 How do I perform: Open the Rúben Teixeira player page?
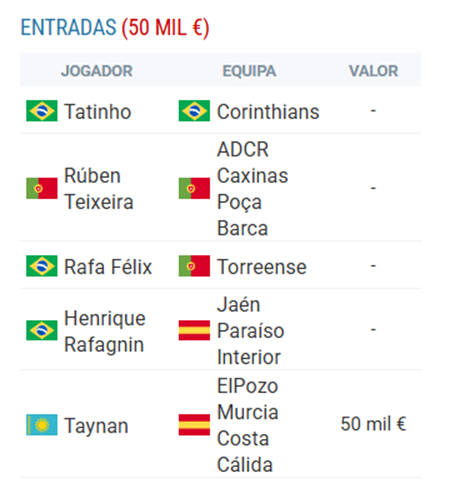[99, 189]
